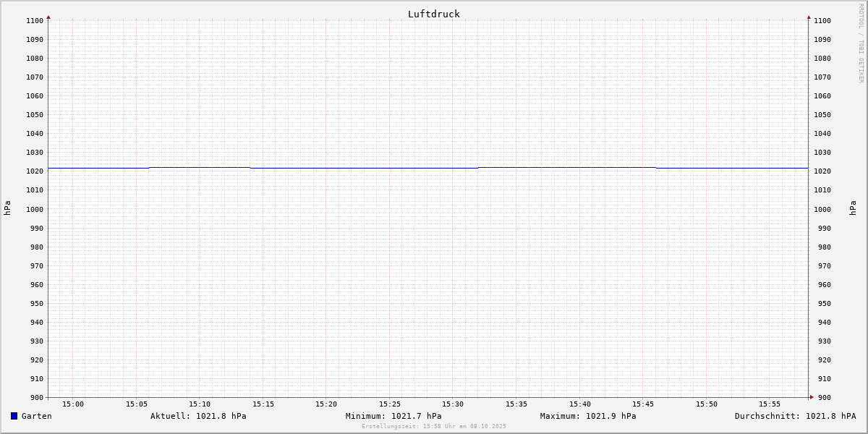Click the 1020 label on right axis
This screenshot has width=868, height=434.
click(822, 171)
